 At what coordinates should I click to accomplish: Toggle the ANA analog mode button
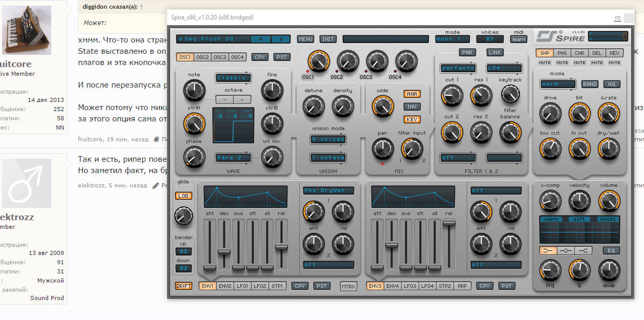click(412, 94)
